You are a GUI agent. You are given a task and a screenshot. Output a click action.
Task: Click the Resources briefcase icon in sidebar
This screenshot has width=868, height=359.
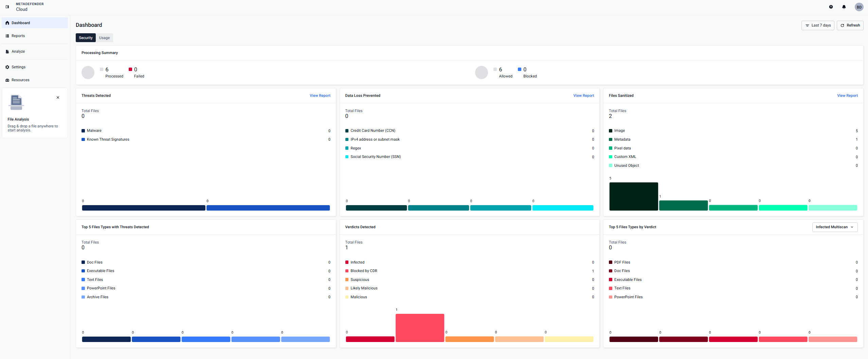coord(7,80)
